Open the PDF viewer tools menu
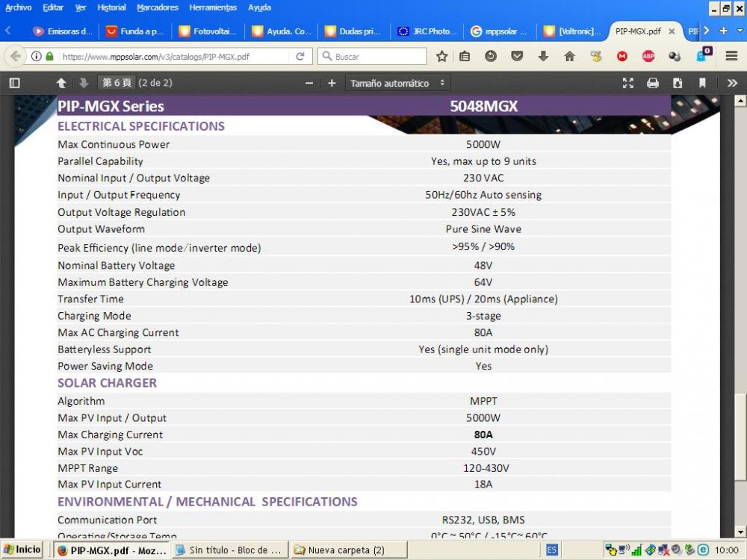The height and width of the screenshot is (560, 747). click(x=732, y=83)
